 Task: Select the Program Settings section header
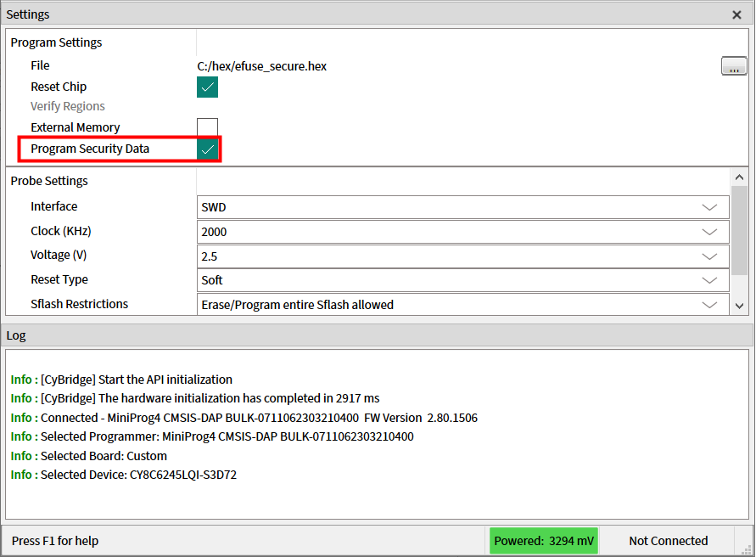(x=56, y=42)
